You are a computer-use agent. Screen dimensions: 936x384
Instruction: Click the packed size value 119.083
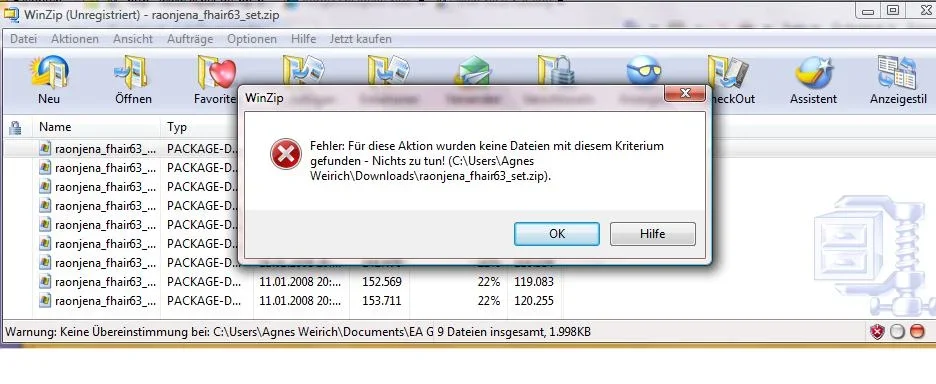tap(534, 281)
